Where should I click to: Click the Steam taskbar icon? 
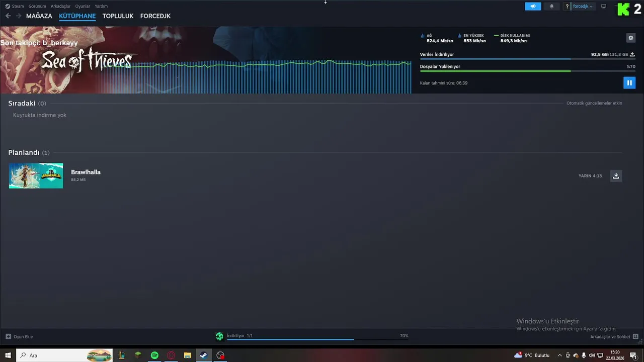(204, 355)
